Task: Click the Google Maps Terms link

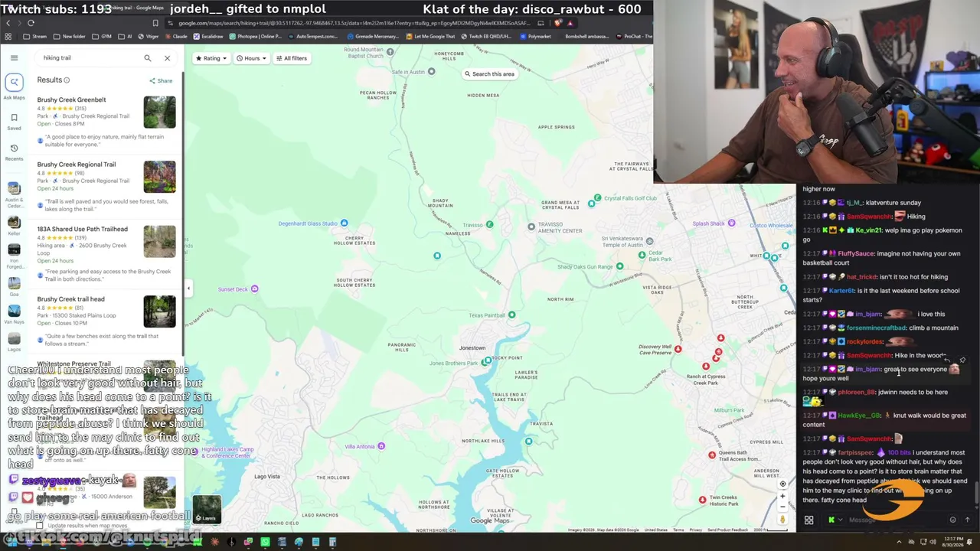Action: [x=678, y=530]
